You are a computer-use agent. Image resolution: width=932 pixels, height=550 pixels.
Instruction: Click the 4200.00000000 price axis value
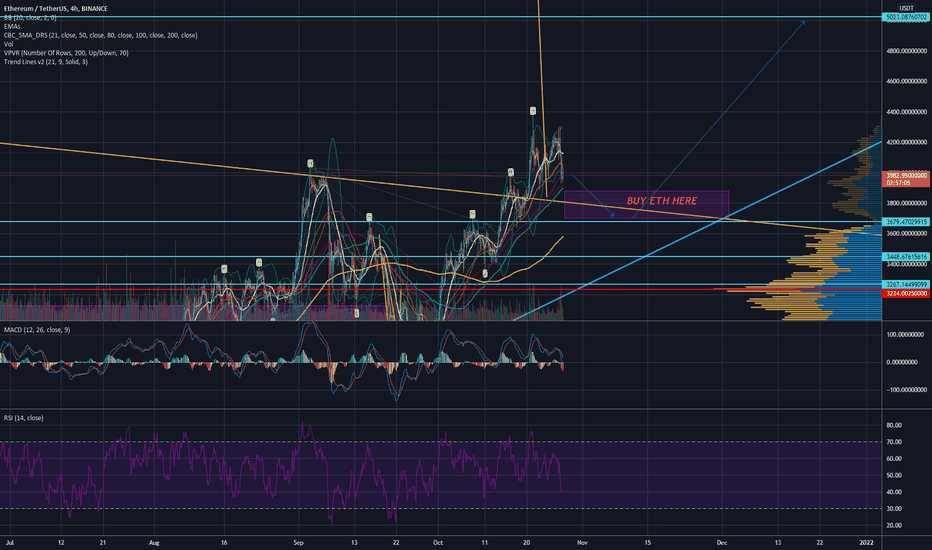pos(906,142)
